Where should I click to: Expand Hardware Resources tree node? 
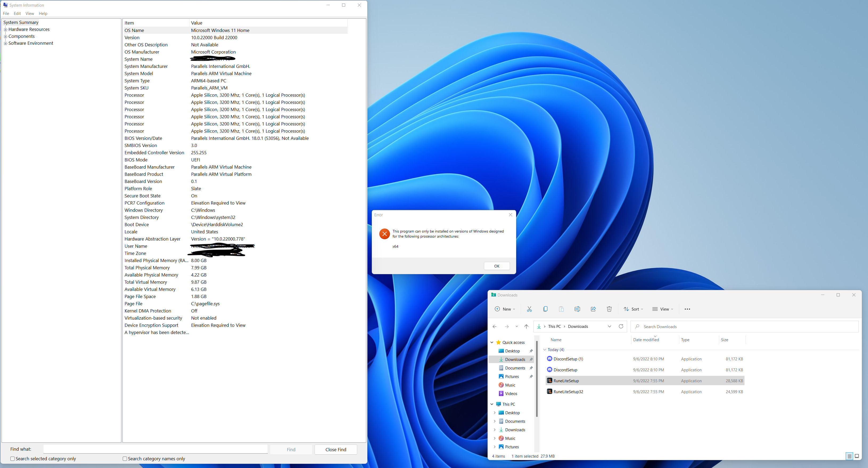(5, 29)
